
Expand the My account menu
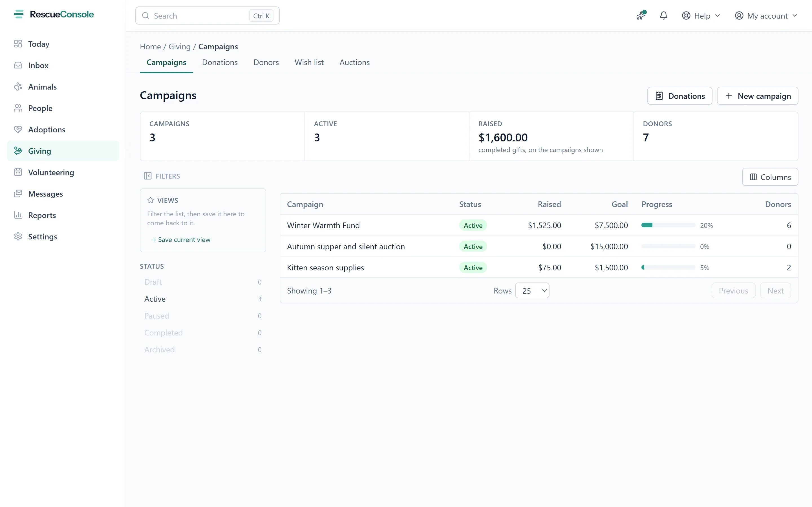(766, 16)
